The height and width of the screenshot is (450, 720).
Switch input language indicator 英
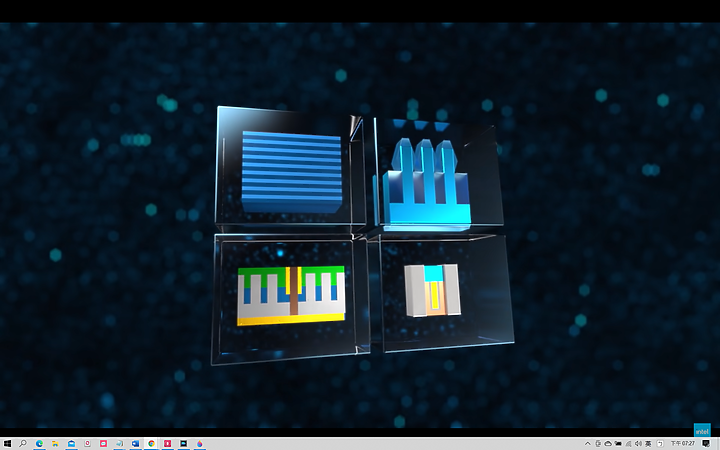648,444
